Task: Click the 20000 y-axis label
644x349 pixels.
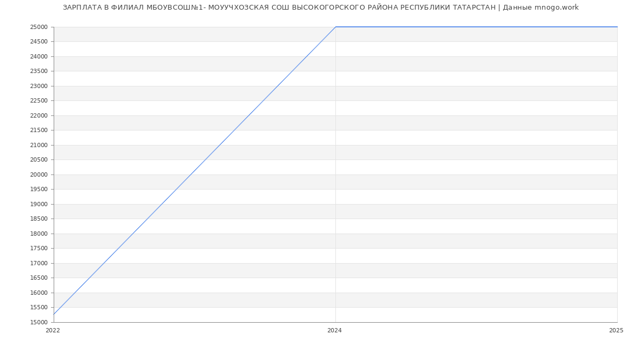Action: [x=39, y=174]
